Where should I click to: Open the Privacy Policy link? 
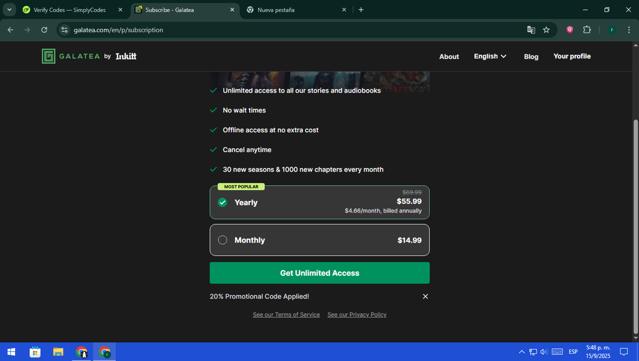(357, 315)
